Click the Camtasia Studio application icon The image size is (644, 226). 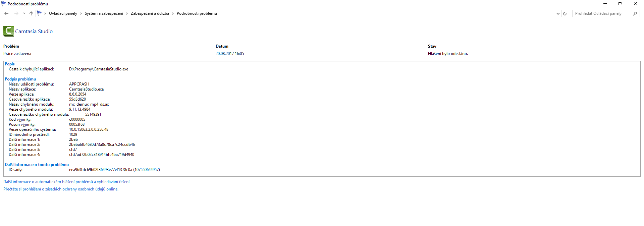coord(9,31)
